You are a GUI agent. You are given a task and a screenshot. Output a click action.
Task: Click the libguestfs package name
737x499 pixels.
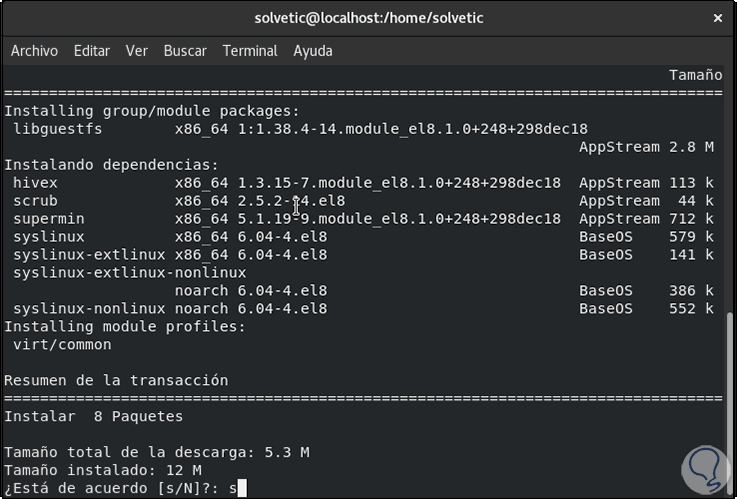[x=58, y=129]
